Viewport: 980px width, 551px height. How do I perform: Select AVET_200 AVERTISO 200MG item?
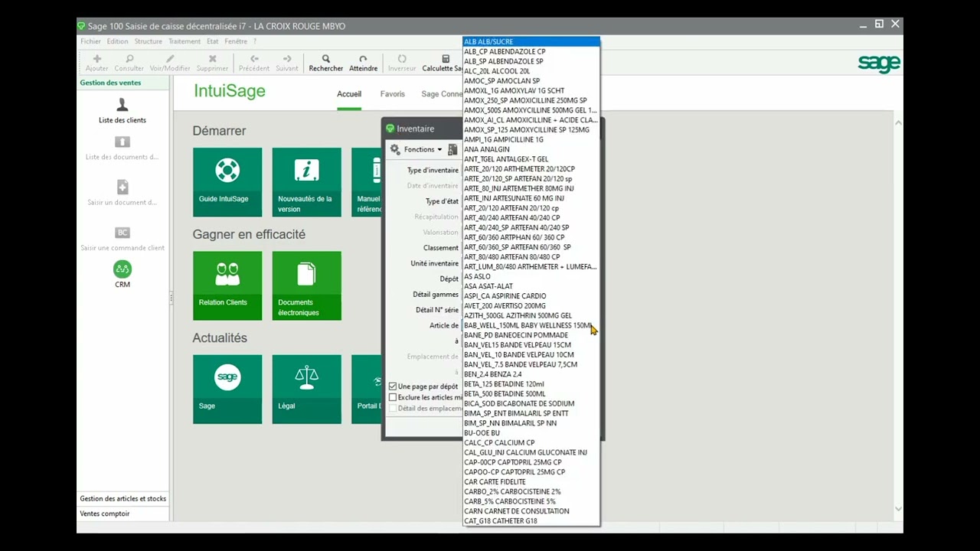(531, 306)
